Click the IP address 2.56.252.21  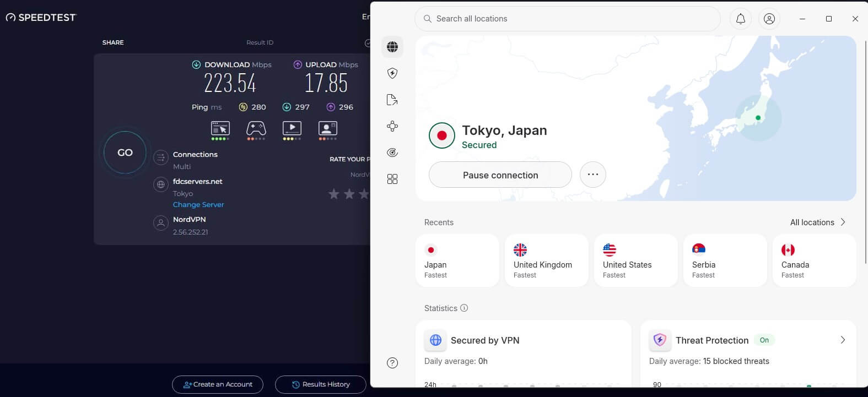point(191,232)
